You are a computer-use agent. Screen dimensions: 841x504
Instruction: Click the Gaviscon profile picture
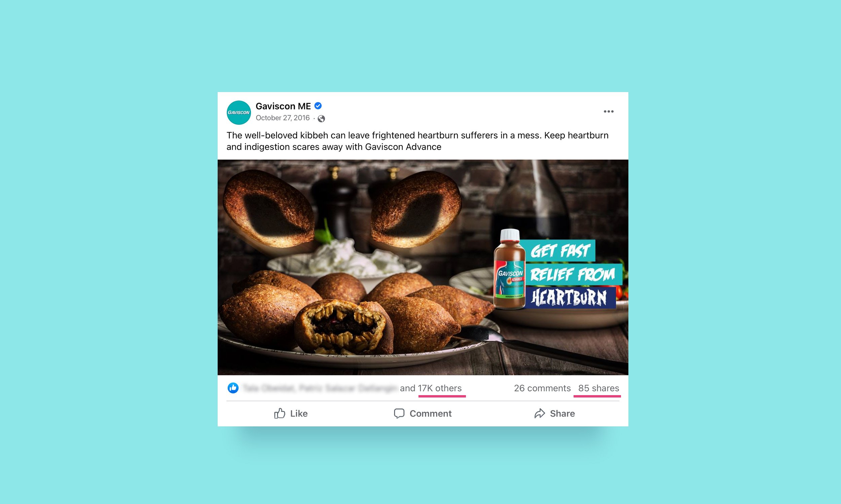239,113
